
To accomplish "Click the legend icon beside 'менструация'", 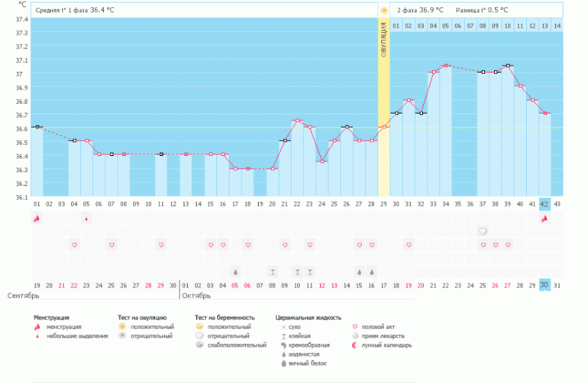I will point(37,326).
